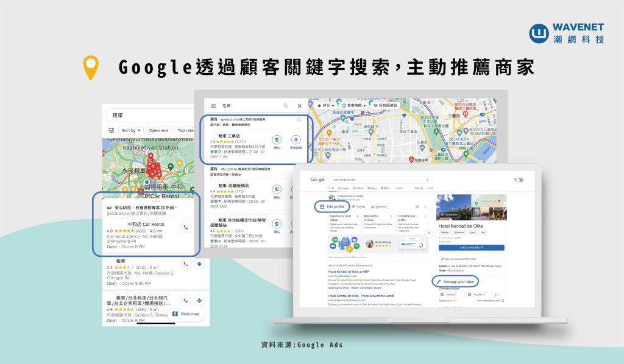Select the Top rated filter chip
Screen dimensions: 624x364
185,130
